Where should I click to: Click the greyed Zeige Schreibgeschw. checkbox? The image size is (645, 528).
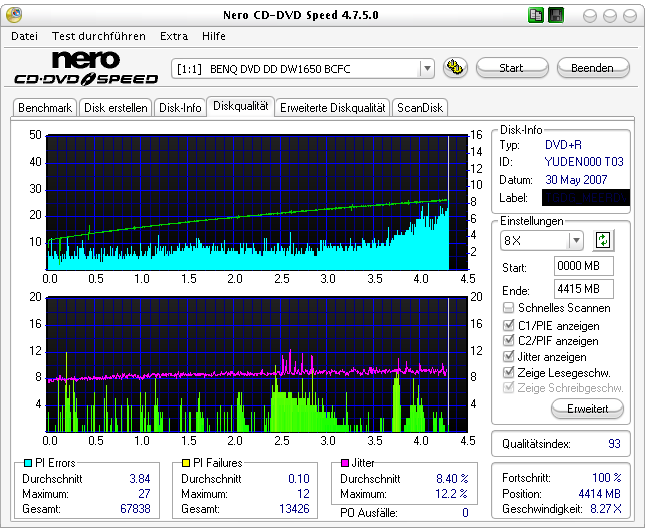click(x=508, y=387)
